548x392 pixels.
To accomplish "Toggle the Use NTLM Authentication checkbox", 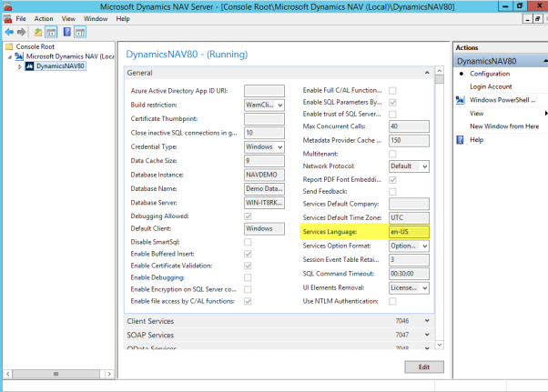I will click(393, 301).
